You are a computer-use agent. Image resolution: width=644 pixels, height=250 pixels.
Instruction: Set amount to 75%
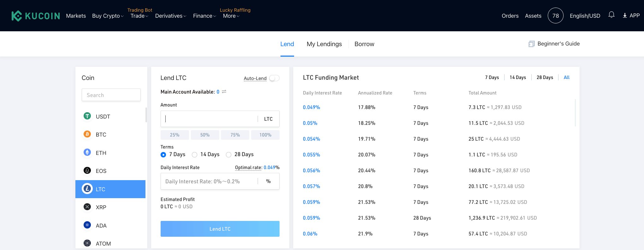pyautogui.click(x=235, y=135)
